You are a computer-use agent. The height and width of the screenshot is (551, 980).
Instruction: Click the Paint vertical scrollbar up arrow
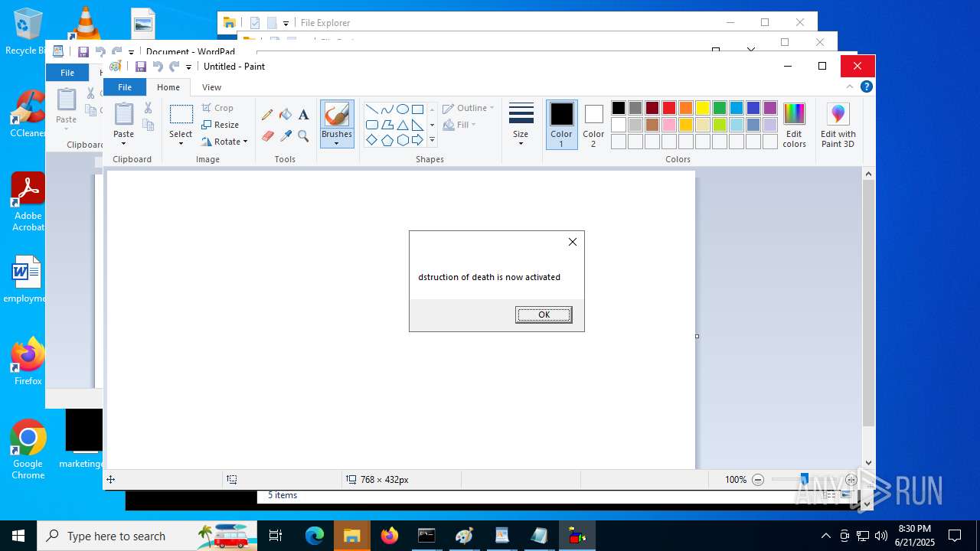868,174
